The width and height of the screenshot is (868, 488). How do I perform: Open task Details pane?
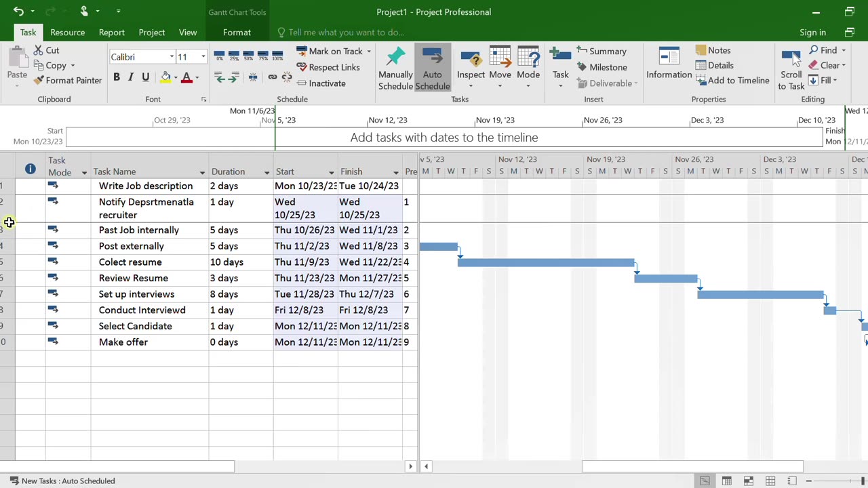[x=714, y=65]
